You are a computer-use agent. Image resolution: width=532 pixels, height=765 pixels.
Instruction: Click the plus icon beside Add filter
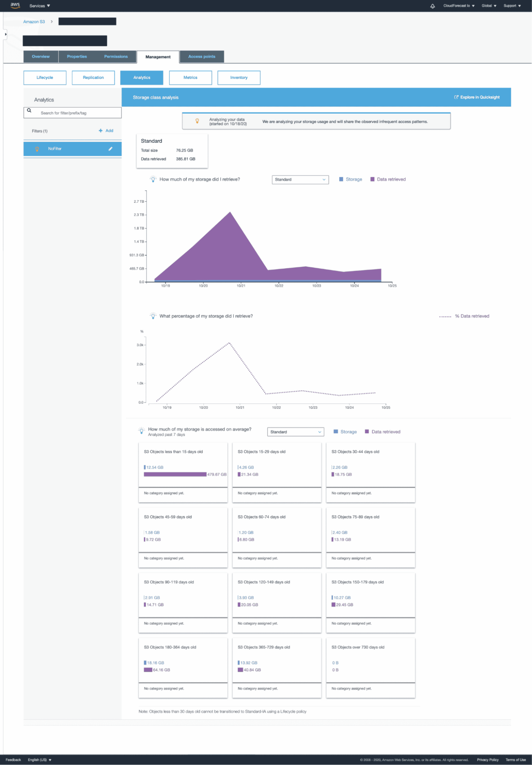[x=101, y=131]
